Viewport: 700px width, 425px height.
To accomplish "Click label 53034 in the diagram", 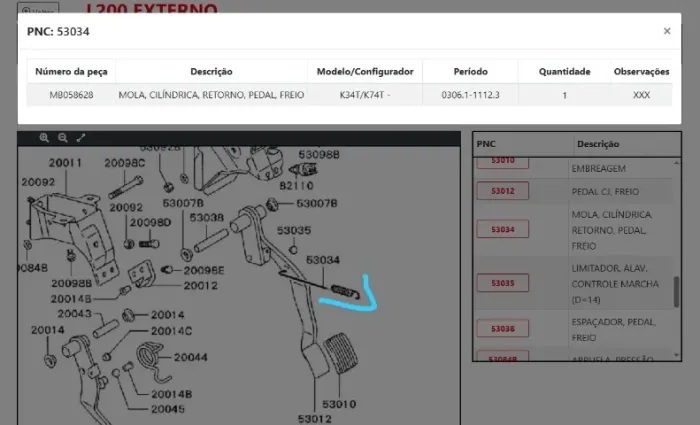I will pyautogui.click(x=323, y=260).
